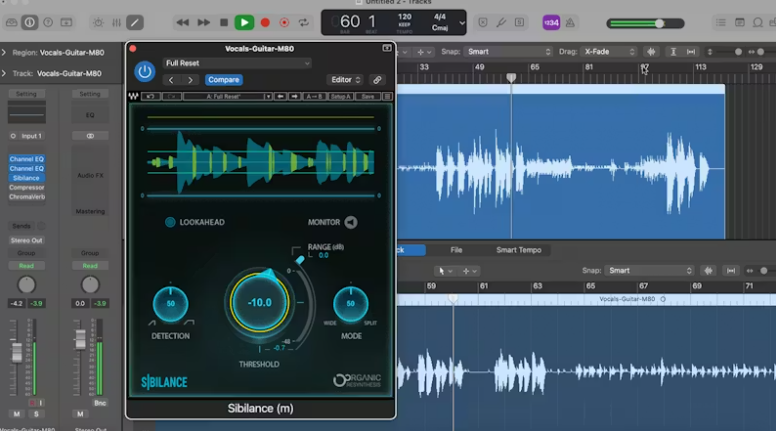Click the Rewind transport button

click(183, 23)
